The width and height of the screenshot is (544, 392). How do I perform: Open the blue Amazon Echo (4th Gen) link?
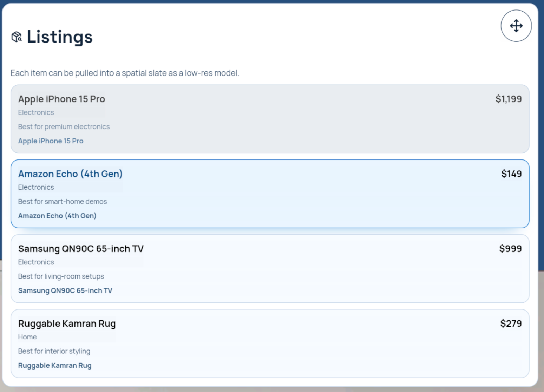pos(57,216)
